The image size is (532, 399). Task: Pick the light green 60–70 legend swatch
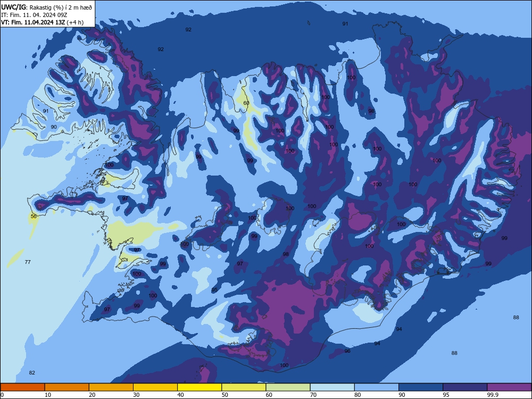pyautogui.click(x=288, y=387)
